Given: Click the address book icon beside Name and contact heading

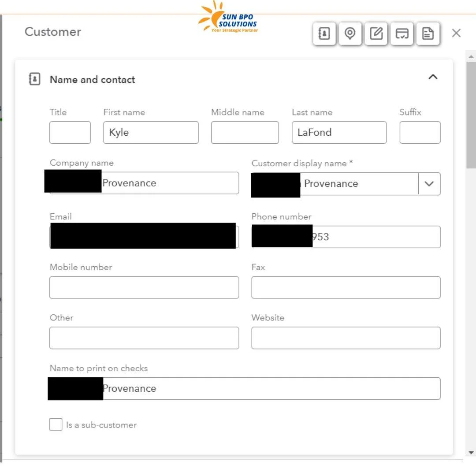Looking at the screenshot, I should coord(35,79).
